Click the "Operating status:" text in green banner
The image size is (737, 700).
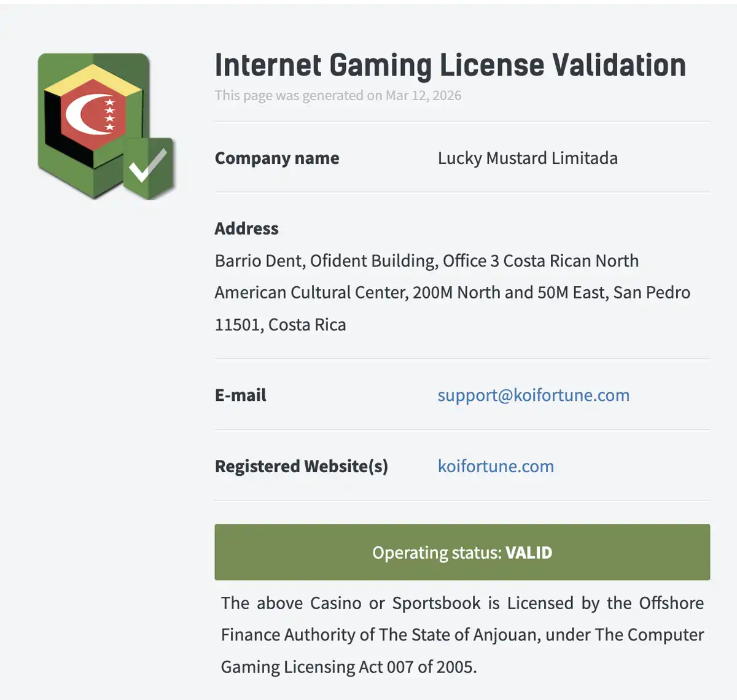pyautogui.click(x=437, y=553)
